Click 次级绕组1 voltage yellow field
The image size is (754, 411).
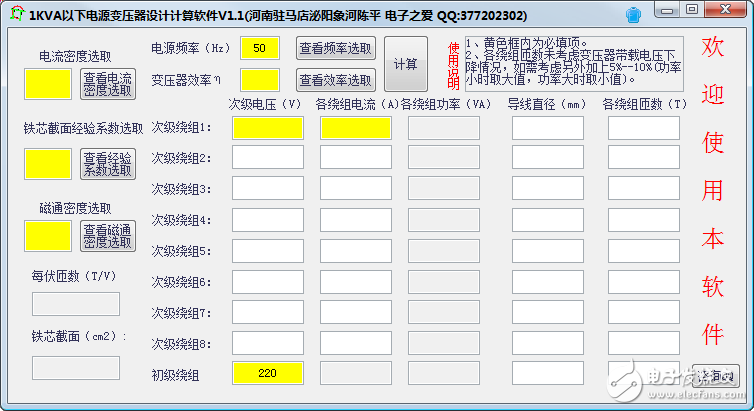tap(268, 128)
